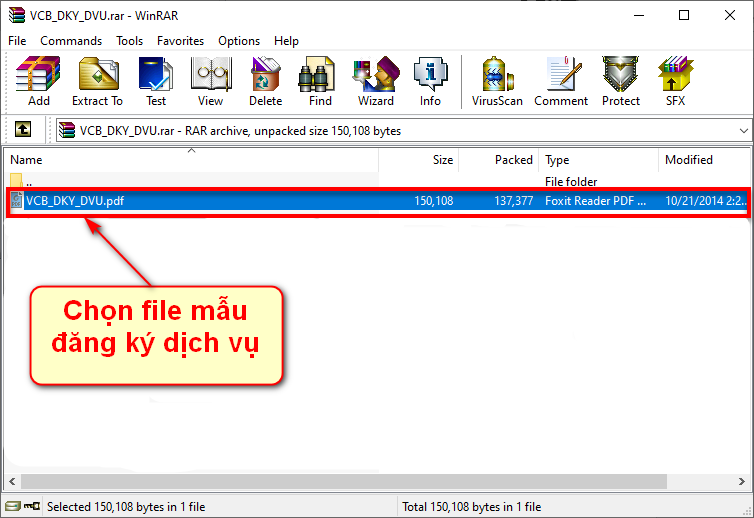Screen dimensions: 754x518
Task: Click the PDF icon of VCB_DKY_DVU.pdf
Action: 17,200
